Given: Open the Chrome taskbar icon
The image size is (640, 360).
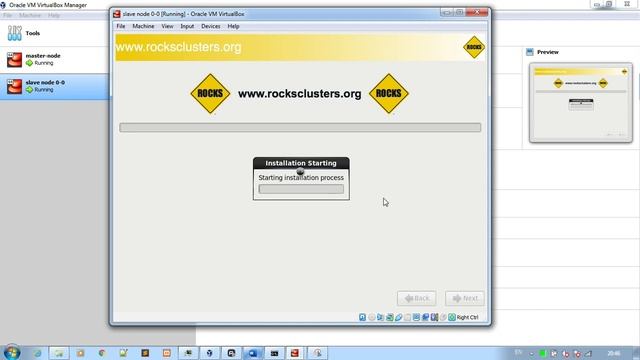Looking at the screenshot, I should [102, 353].
